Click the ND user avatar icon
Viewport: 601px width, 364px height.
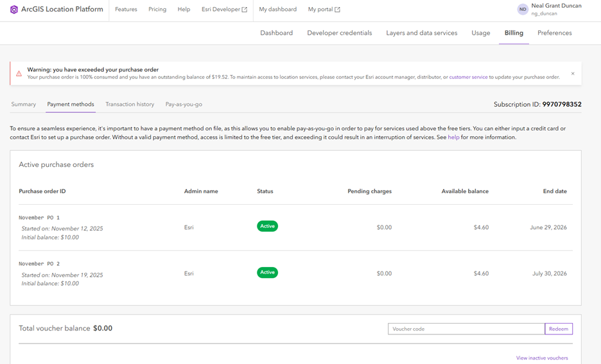click(523, 10)
